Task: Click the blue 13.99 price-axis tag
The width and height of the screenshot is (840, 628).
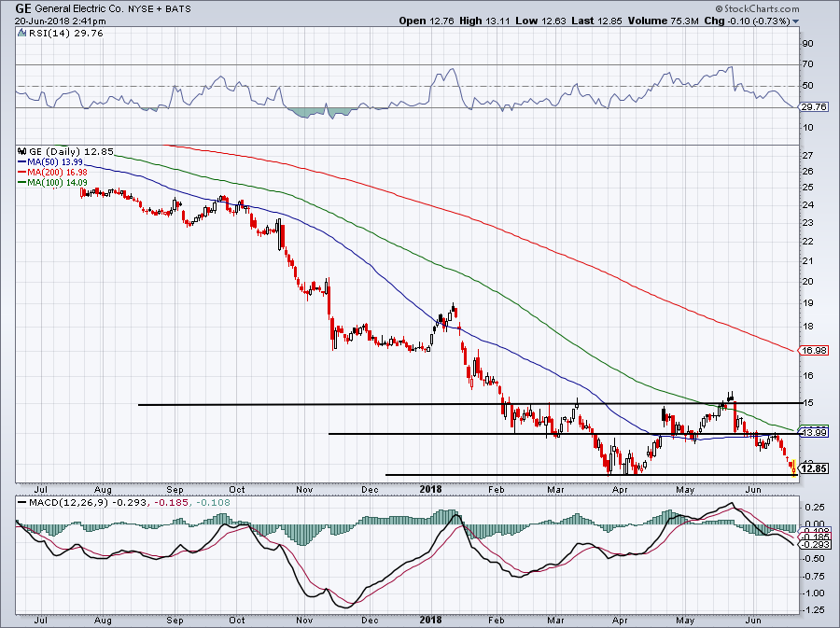Action: [814, 432]
